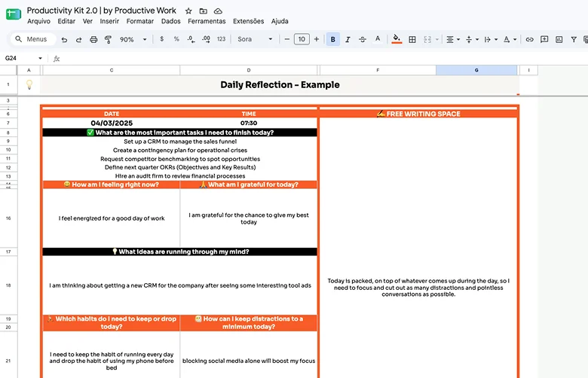The image size is (588, 378).
Task: Toggle bold formatting button
Action: [332, 39]
